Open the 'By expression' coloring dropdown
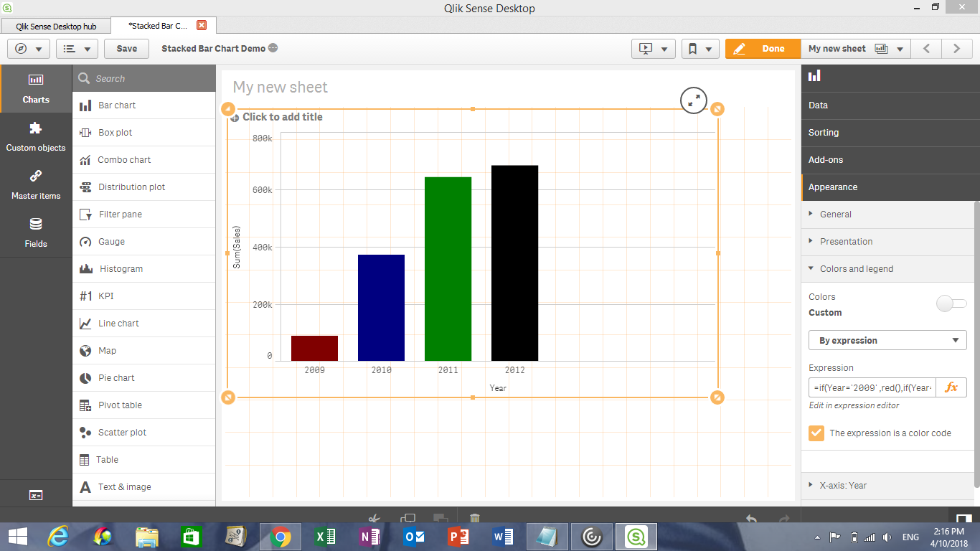 [x=887, y=339]
